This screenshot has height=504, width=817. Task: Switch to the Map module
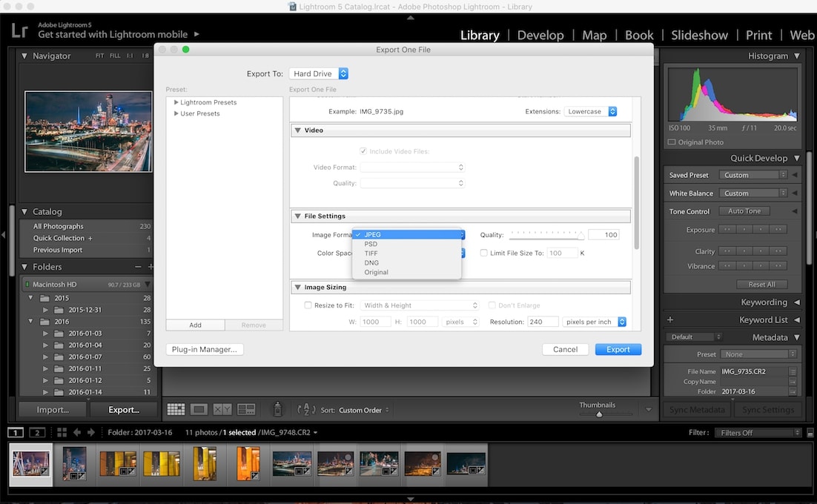[x=594, y=36]
